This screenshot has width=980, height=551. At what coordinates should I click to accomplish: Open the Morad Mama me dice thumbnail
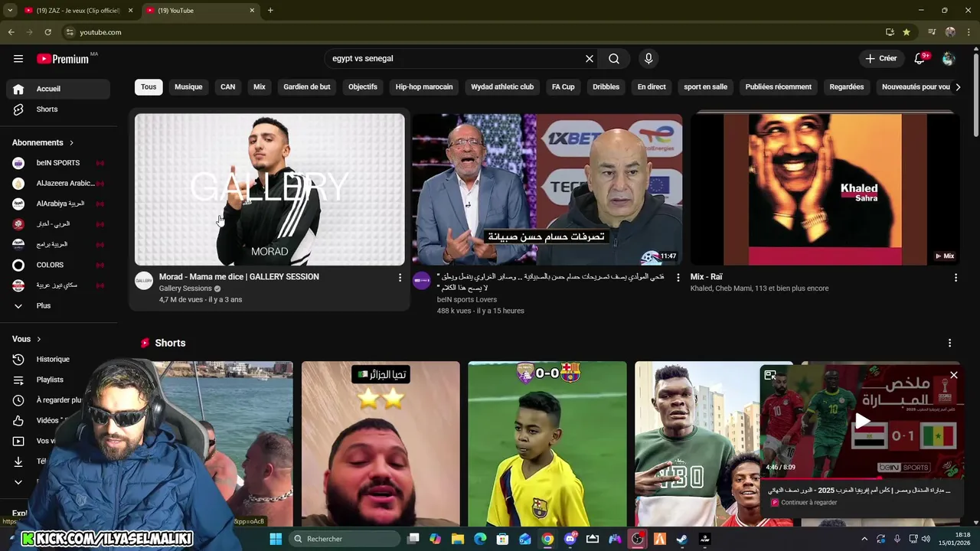[x=269, y=189]
